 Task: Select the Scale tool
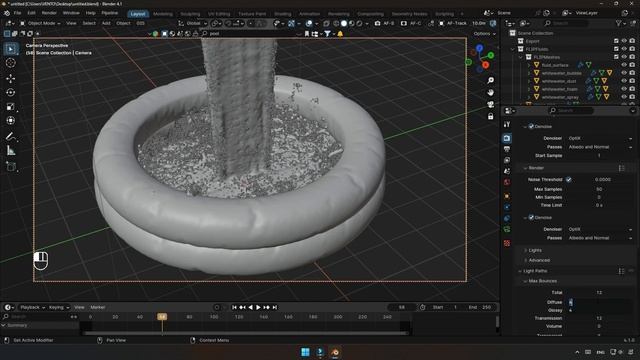pos(11,107)
